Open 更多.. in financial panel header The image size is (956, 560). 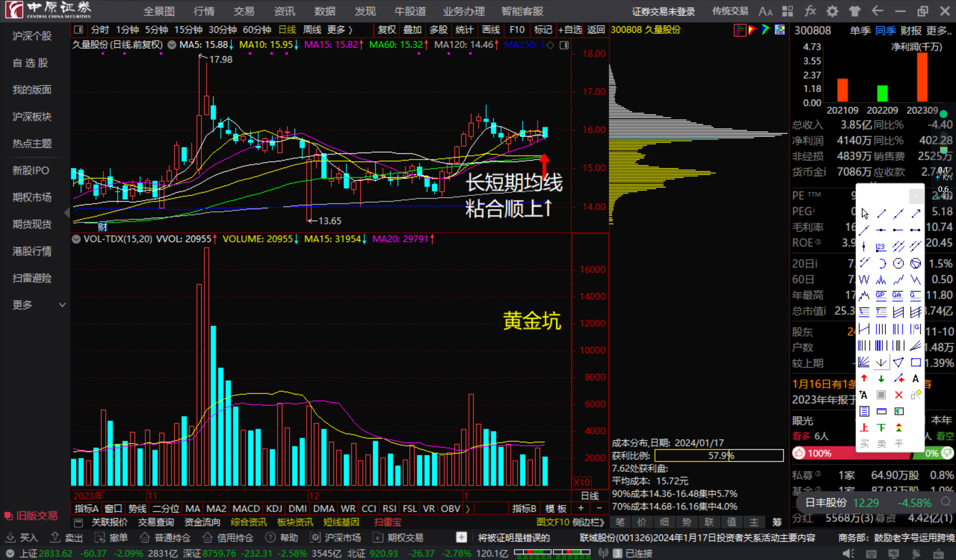(x=939, y=30)
